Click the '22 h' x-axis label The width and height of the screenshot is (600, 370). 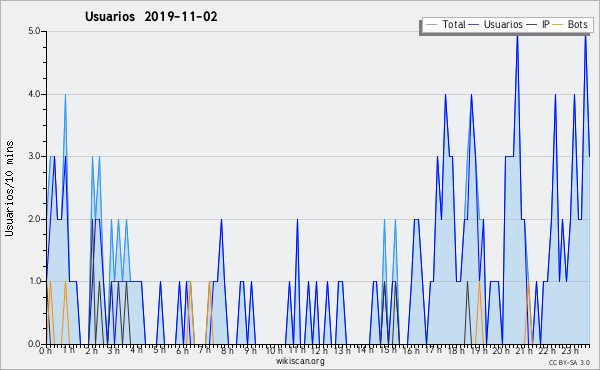pos(546,350)
